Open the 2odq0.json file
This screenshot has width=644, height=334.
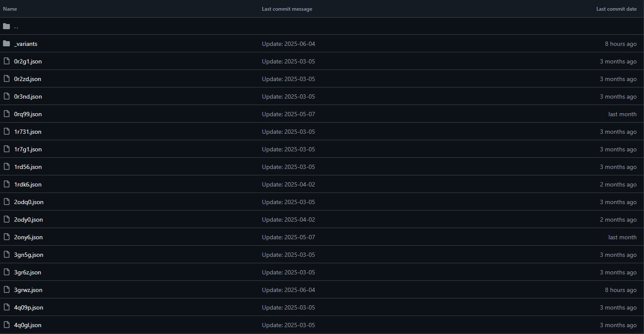(x=29, y=202)
